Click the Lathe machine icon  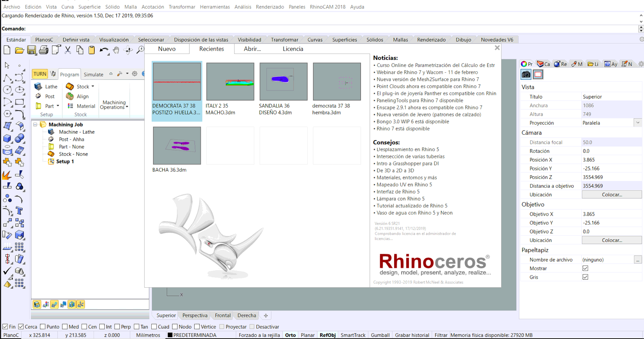tap(38, 86)
